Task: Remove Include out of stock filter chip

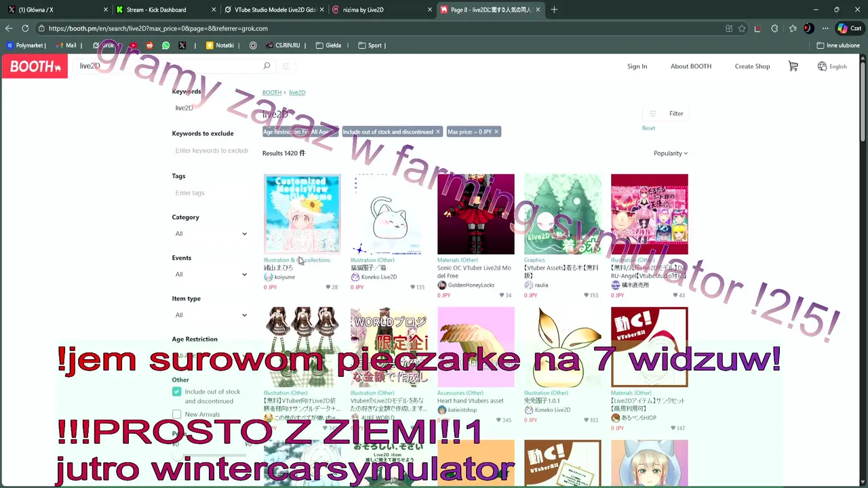Action: 438,132
